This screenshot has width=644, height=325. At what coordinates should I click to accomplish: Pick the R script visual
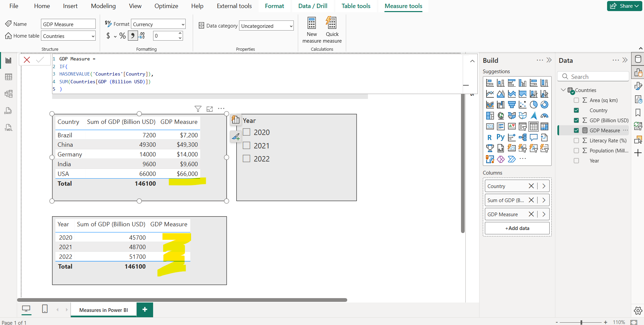click(490, 137)
